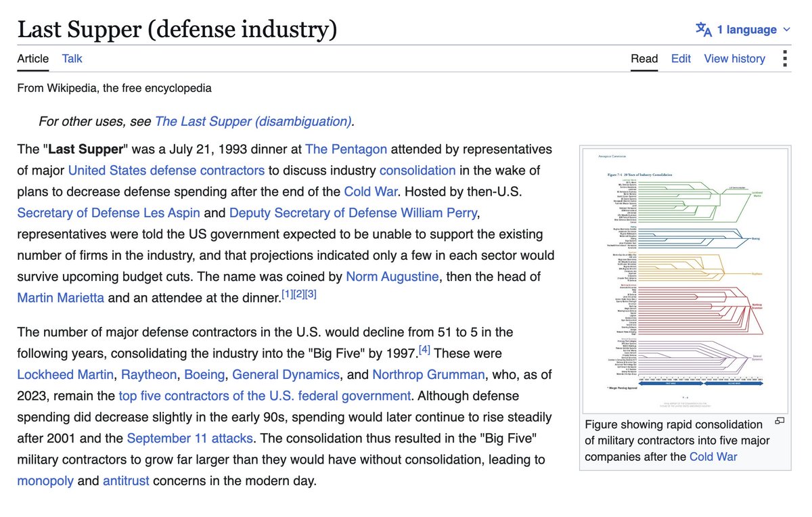The height and width of the screenshot is (517, 812).
Task: Click the bold "Last Supper" term in intro
Action: (86, 149)
